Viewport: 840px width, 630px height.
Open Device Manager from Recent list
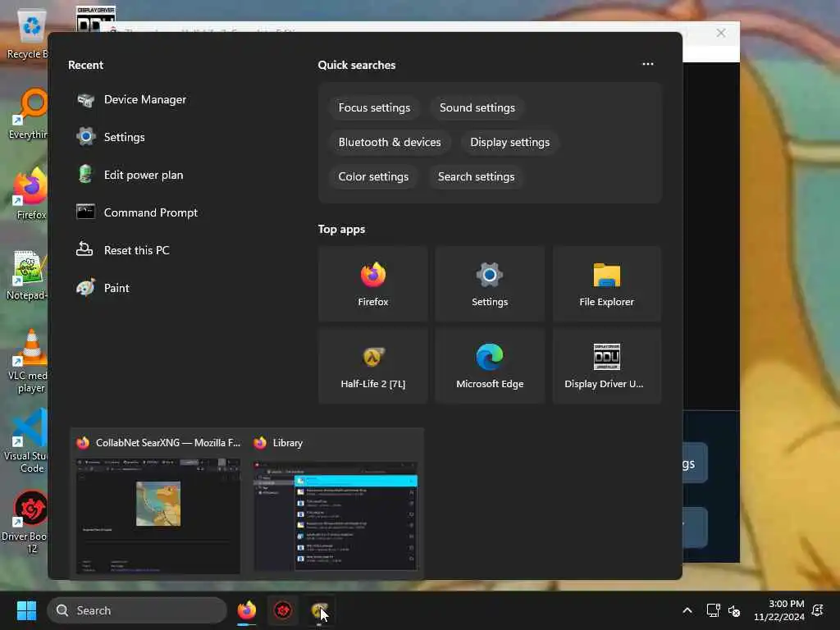click(x=132, y=99)
